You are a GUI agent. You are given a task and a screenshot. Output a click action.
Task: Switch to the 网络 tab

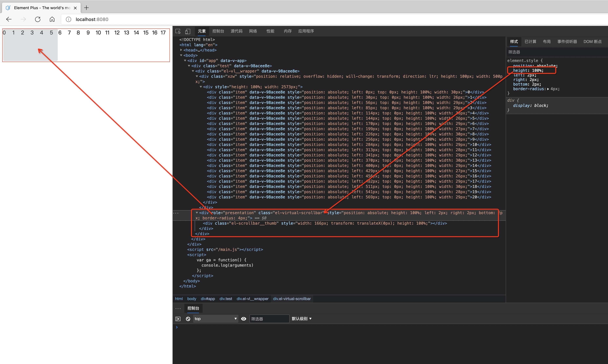point(253,31)
